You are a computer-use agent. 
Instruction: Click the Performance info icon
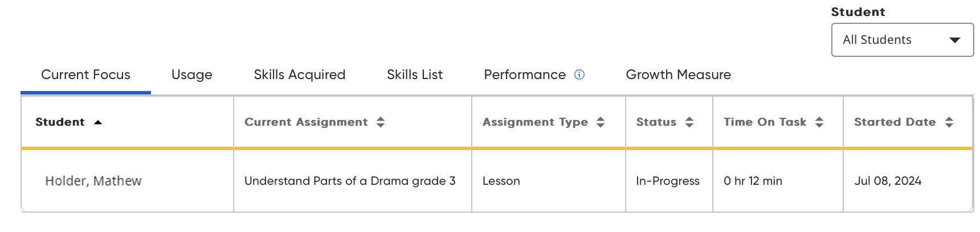click(579, 74)
